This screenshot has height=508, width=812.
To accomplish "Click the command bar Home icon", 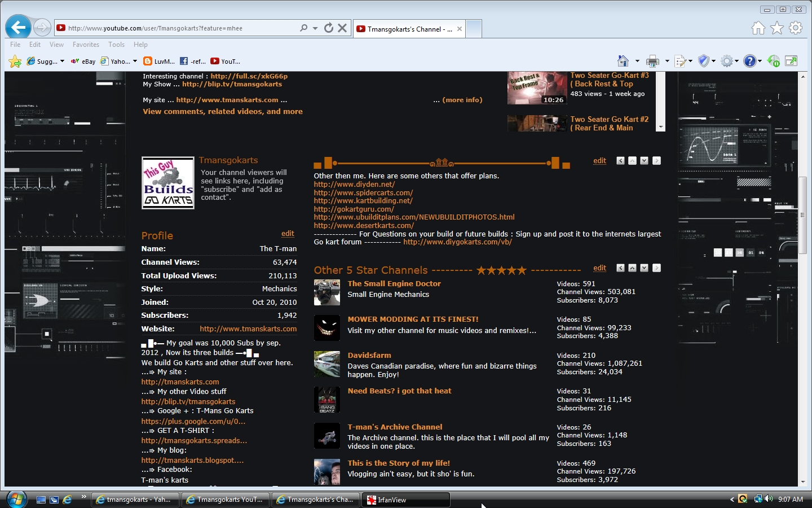I will click(623, 61).
